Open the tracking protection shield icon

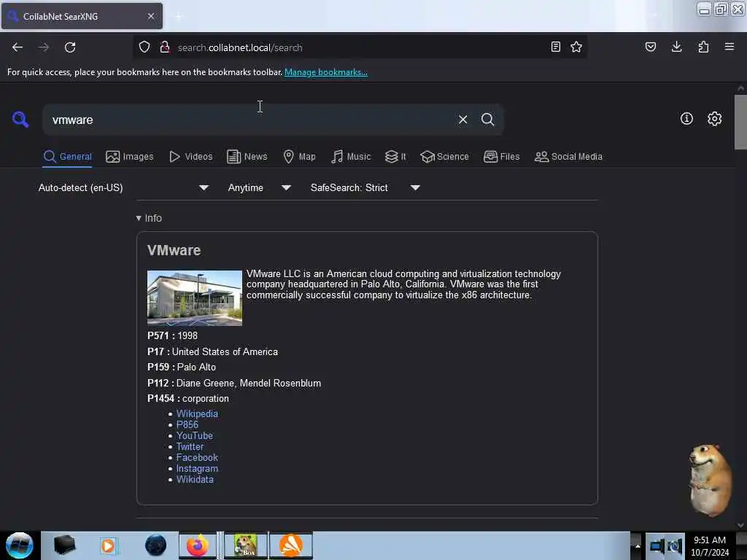click(x=144, y=47)
